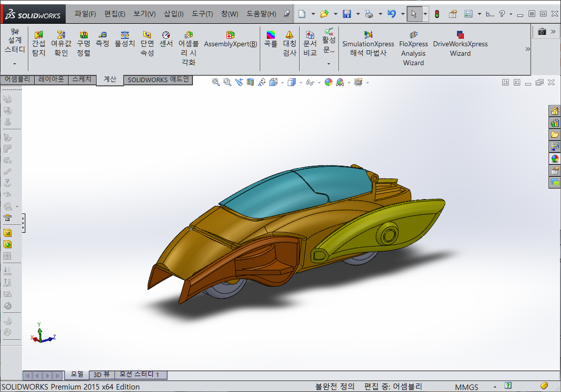561x392 pixels.
Task: Open the 센서 sensor tool
Action: [x=166, y=39]
